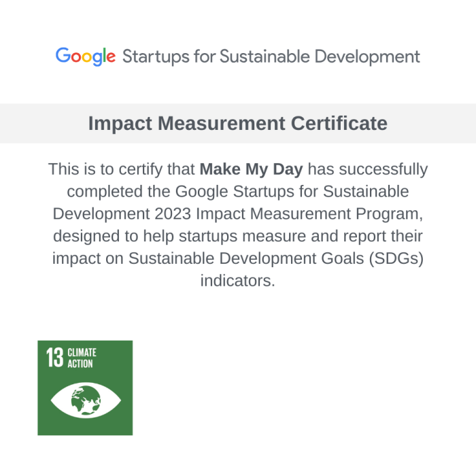The width and height of the screenshot is (476, 476).
Task: Click the word Development in top header
Action: [x=367, y=56]
